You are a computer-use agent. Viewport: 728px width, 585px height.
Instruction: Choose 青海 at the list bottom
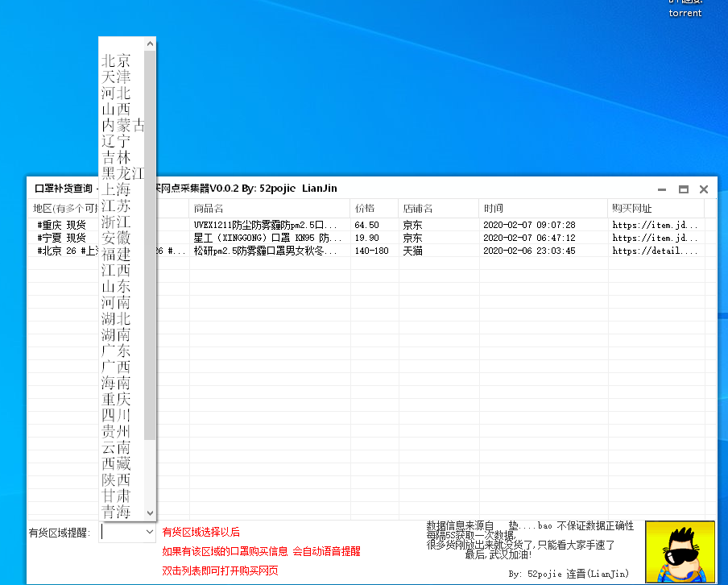click(116, 512)
